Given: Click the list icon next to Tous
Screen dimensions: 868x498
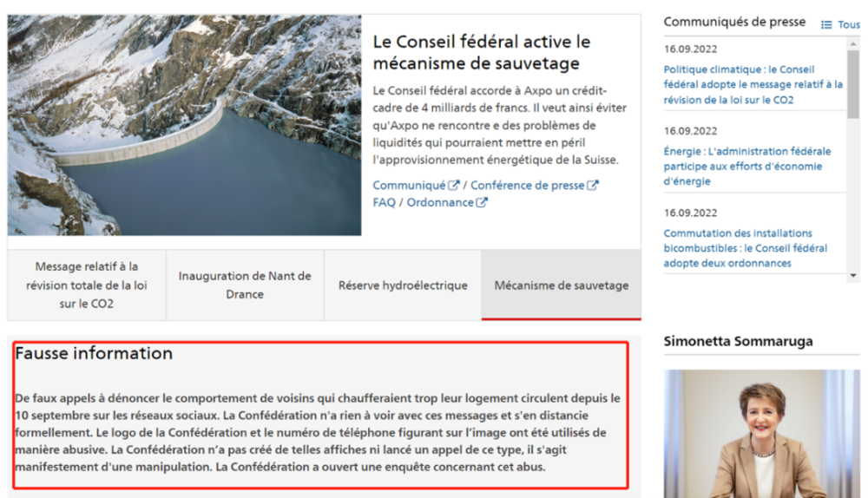Looking at the screenshot, I should coord(826,25).
